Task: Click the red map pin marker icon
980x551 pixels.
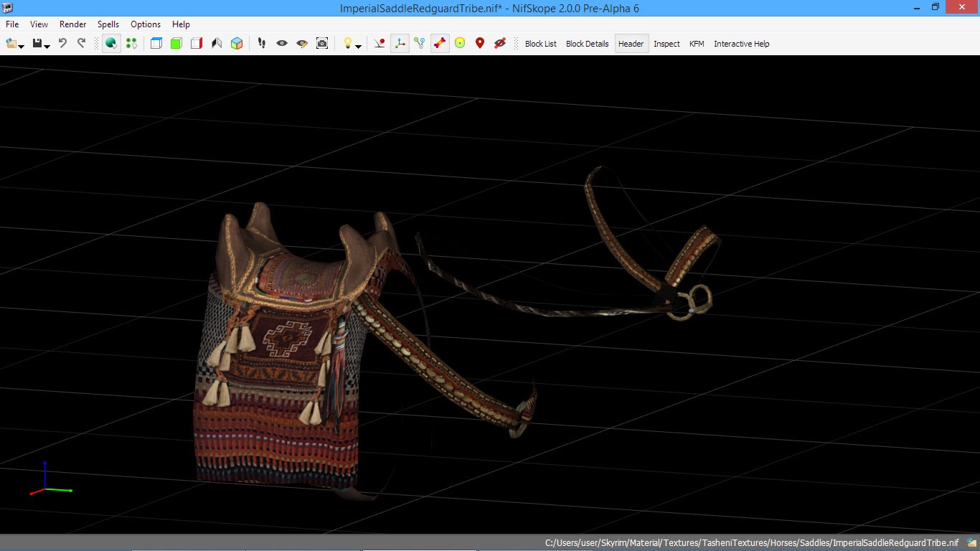Action: pyautogui.click(x=480, y=44)
